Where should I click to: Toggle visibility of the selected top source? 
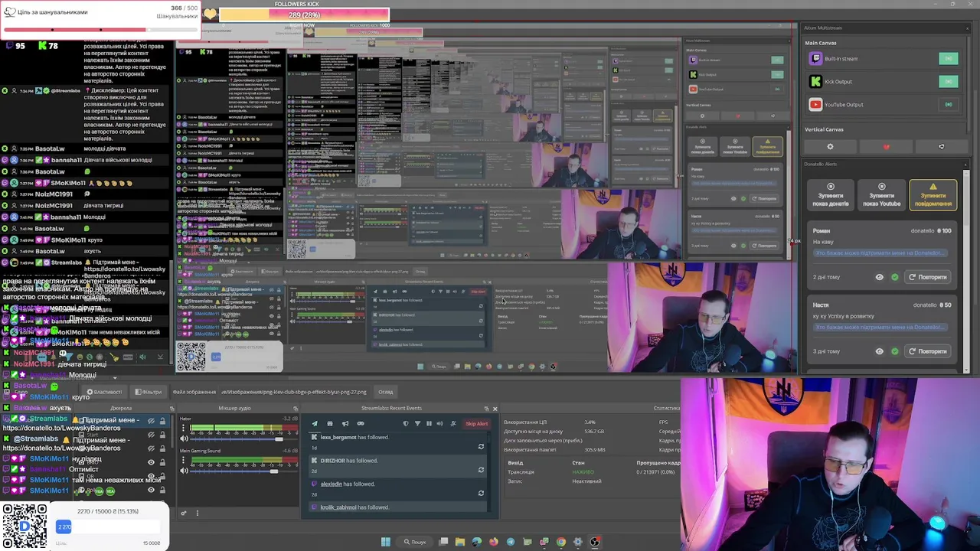[151, 421]
